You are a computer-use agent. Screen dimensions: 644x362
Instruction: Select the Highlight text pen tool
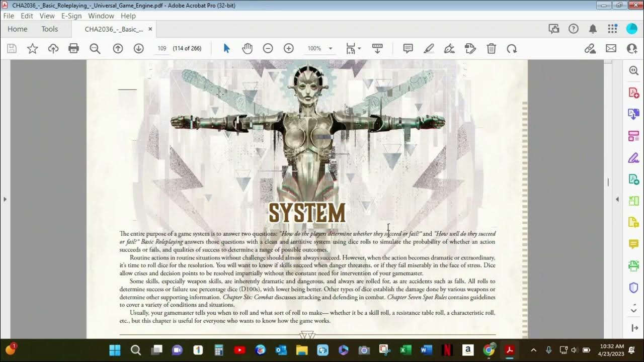click(429, 48)
